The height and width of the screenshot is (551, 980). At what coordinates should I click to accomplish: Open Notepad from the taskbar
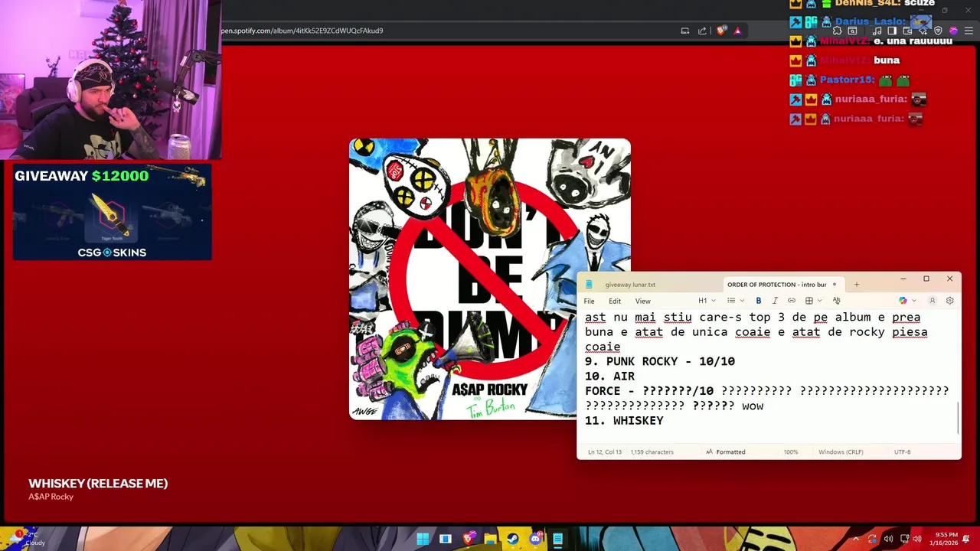pyautogui.click(x=558, y=539)
